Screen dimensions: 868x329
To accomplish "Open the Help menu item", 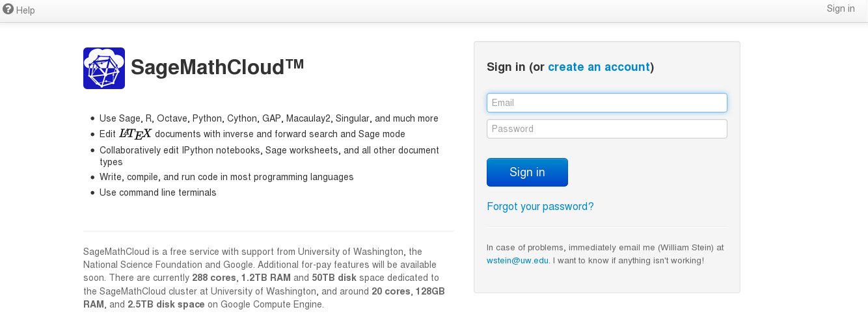I will (x=25, y=10).
